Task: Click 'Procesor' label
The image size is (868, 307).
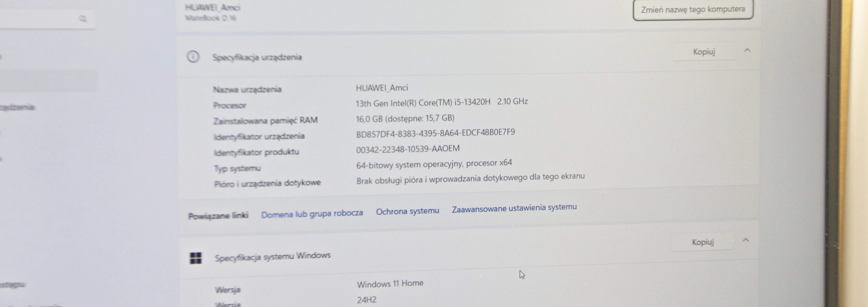Action: (230, 105)
